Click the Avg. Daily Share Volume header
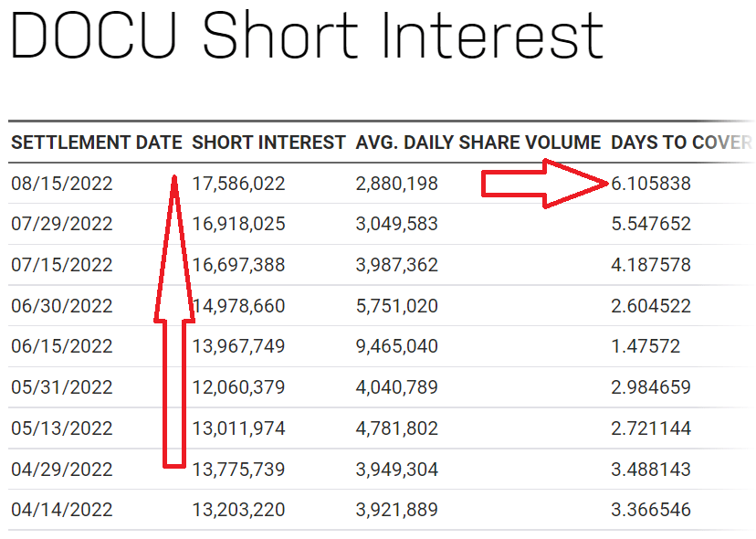The height and width of the screenshot is (539, 756). (x=478, y=143)
